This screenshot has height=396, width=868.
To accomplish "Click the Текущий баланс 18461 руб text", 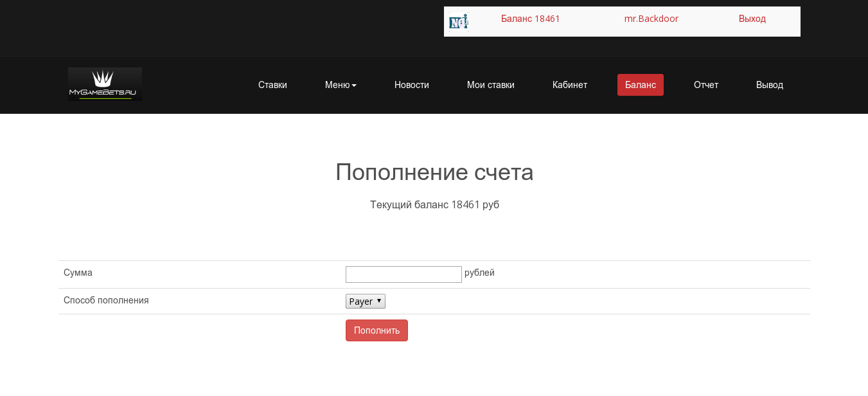I will (434, 205).
